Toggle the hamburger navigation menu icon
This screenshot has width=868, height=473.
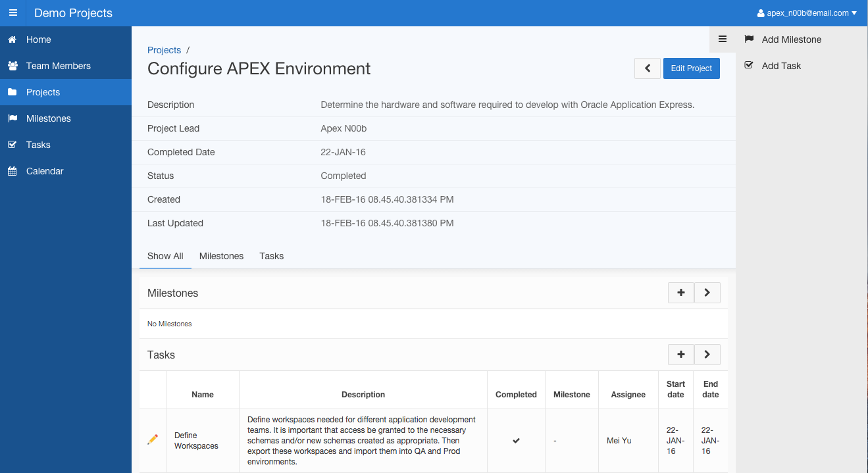tap(13, 13)
